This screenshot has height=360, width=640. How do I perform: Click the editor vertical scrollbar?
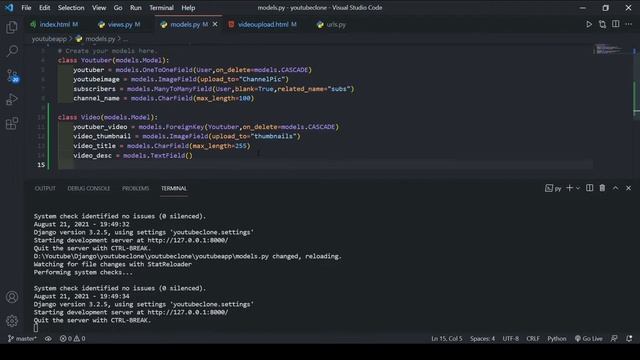pyautogui.click(x=636, y=111)
